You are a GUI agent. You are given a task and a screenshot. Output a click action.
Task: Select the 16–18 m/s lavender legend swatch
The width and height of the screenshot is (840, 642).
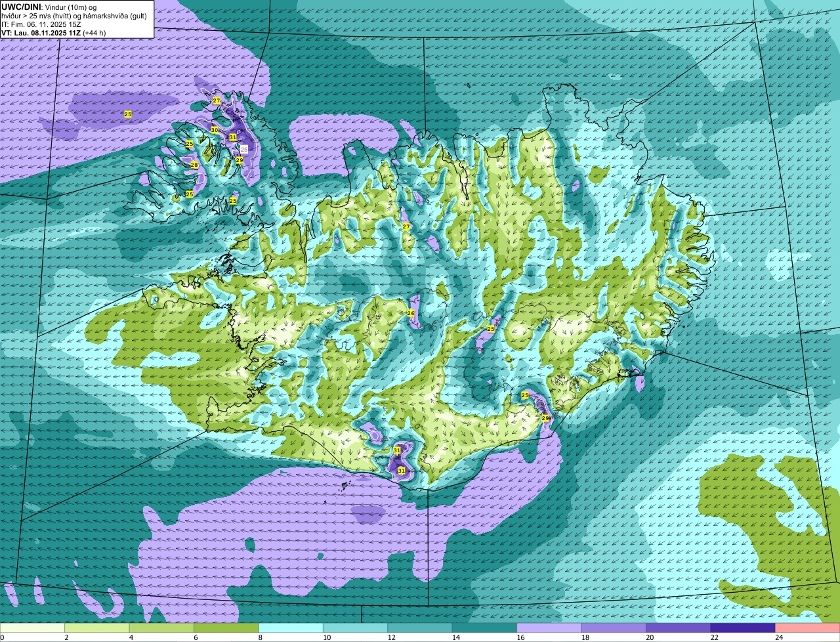coord(549,628)
